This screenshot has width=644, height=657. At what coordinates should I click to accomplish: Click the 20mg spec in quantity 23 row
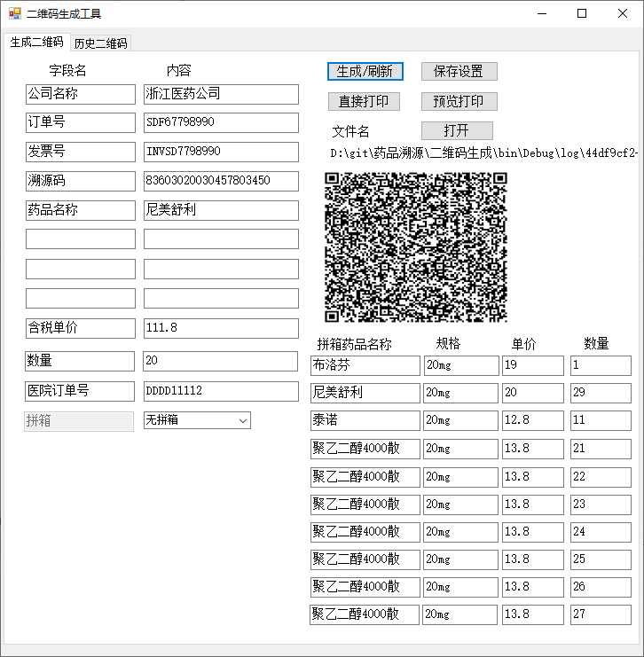[x=460, y=504]
